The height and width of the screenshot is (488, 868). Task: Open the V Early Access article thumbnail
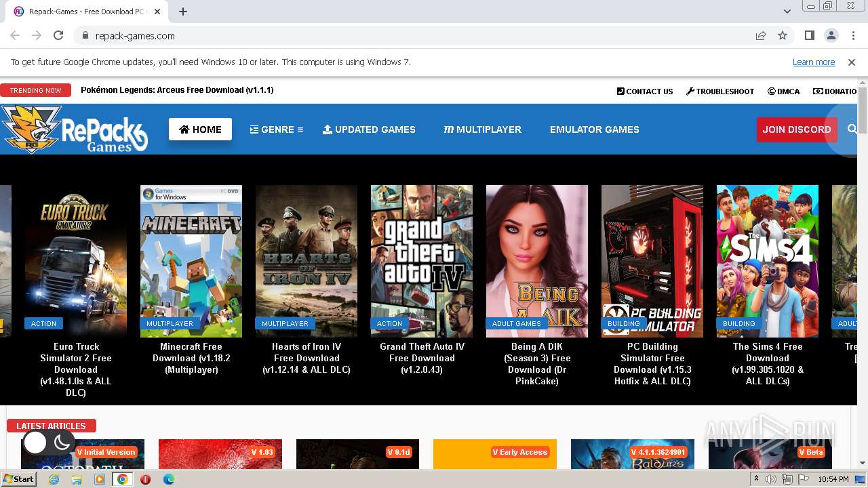pos(495,454)
